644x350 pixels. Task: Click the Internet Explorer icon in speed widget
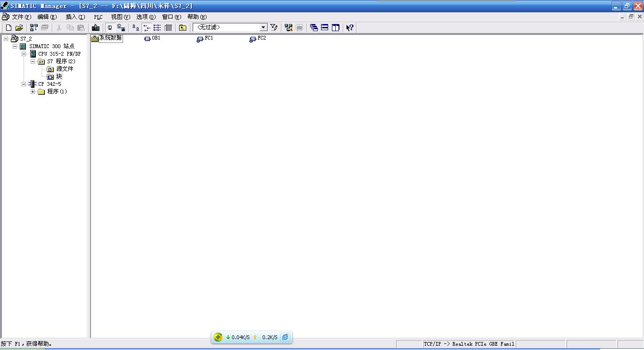coord(285,337)
